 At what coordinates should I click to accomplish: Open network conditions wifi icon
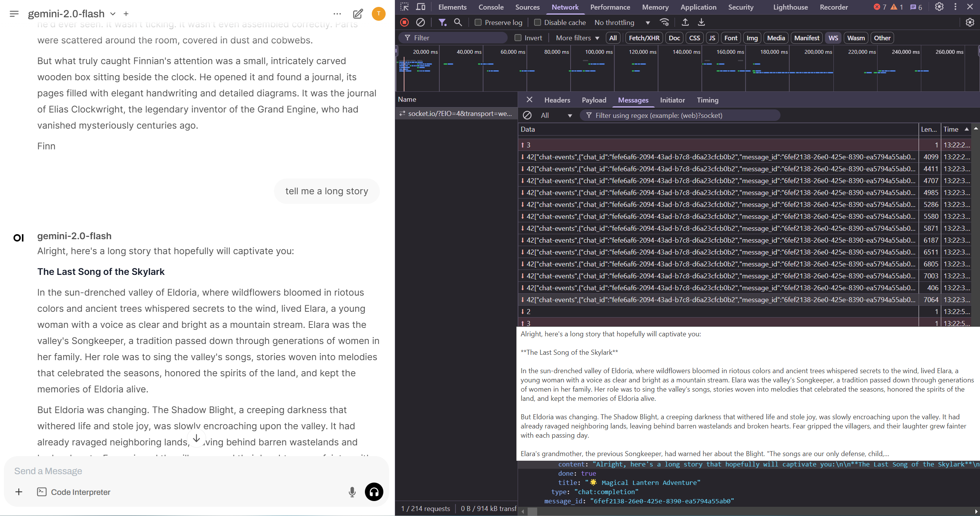point(665,22)
